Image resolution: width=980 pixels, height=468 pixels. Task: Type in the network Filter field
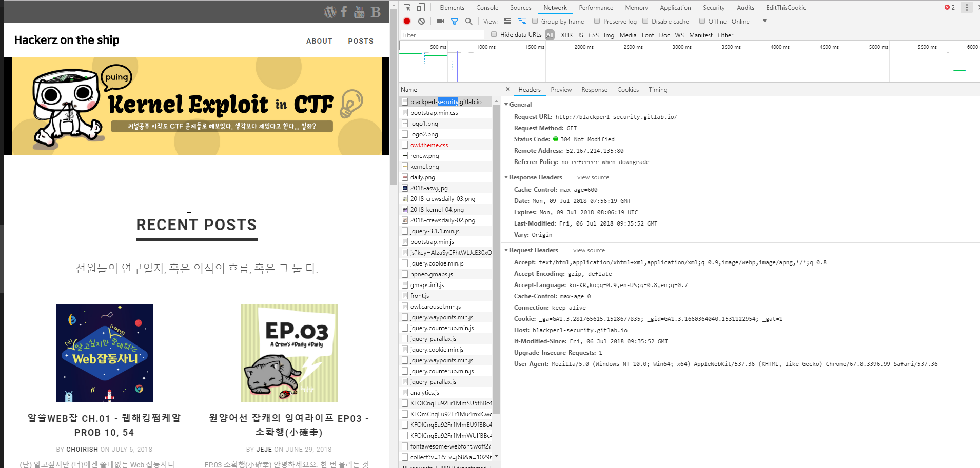click(441, 35)
